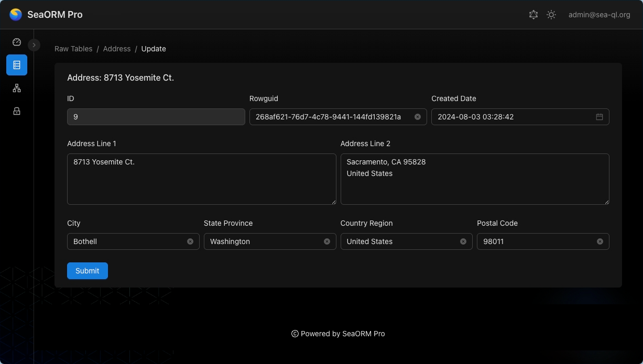
Task: Navigate to Address breadcrumb link
Action: pyautogui.click(x=117, y=49)
